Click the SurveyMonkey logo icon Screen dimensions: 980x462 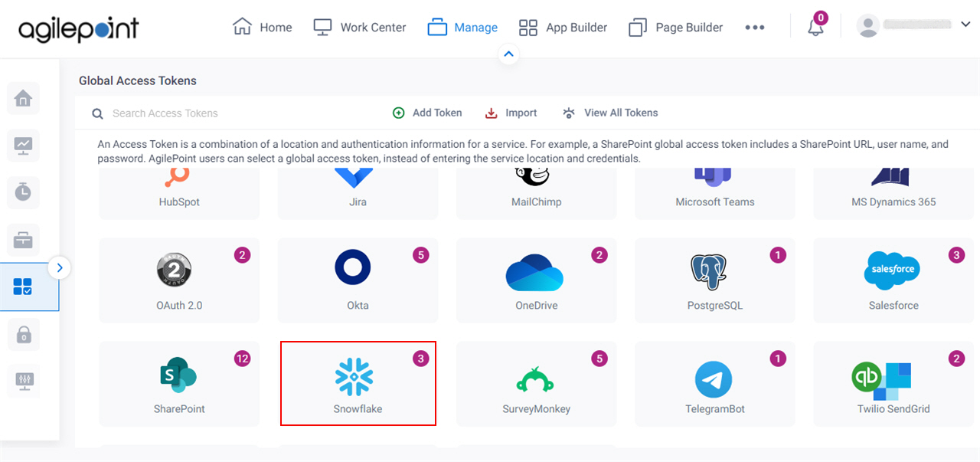tap(536, 379)
